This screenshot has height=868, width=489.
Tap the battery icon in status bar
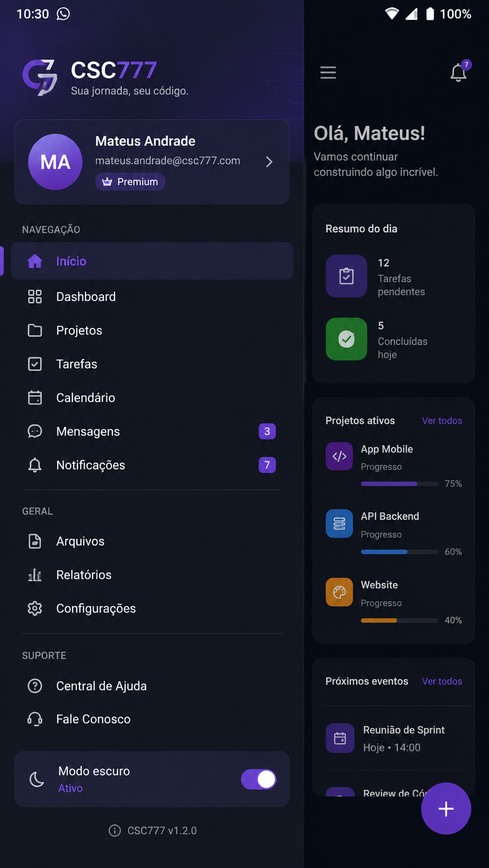click(430, 13)
